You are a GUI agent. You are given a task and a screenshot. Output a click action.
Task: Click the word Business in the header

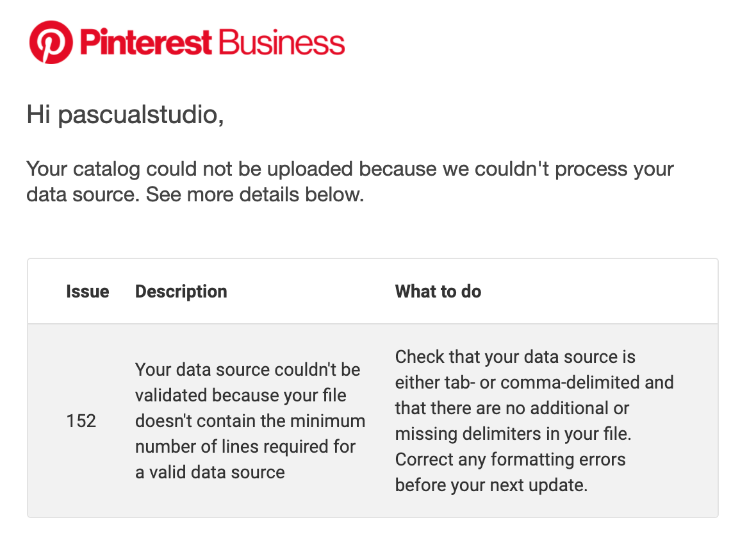pos(282,42)
